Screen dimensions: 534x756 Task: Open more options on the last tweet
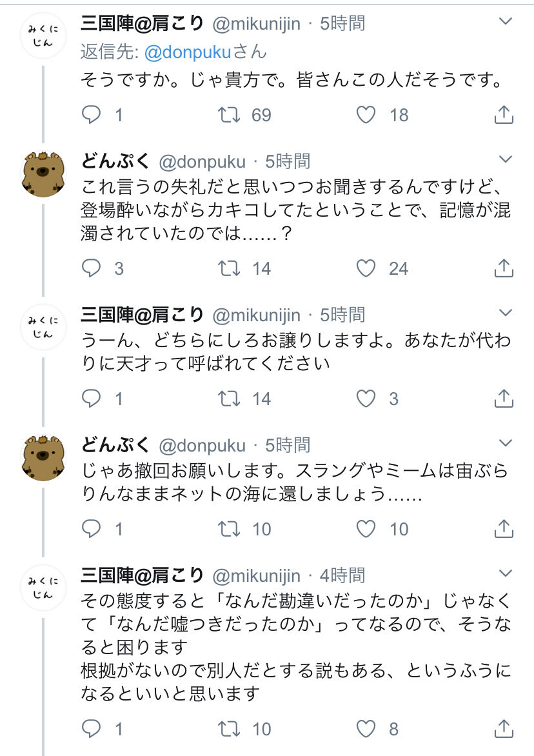pos(506,573)
